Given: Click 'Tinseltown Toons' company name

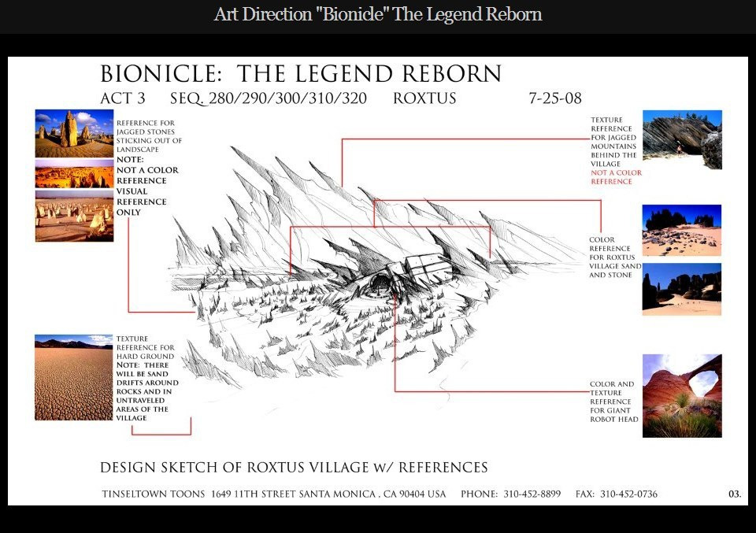Looking at the screenshot, I should 154,494.
